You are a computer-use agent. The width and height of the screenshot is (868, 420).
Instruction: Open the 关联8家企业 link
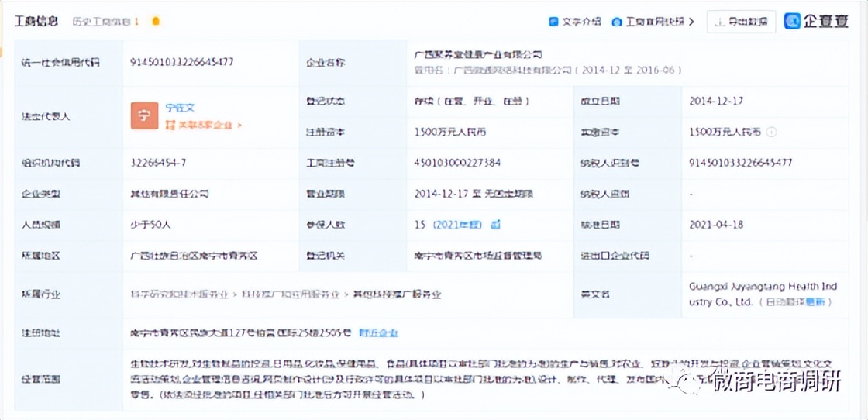[x=204, y=125]
